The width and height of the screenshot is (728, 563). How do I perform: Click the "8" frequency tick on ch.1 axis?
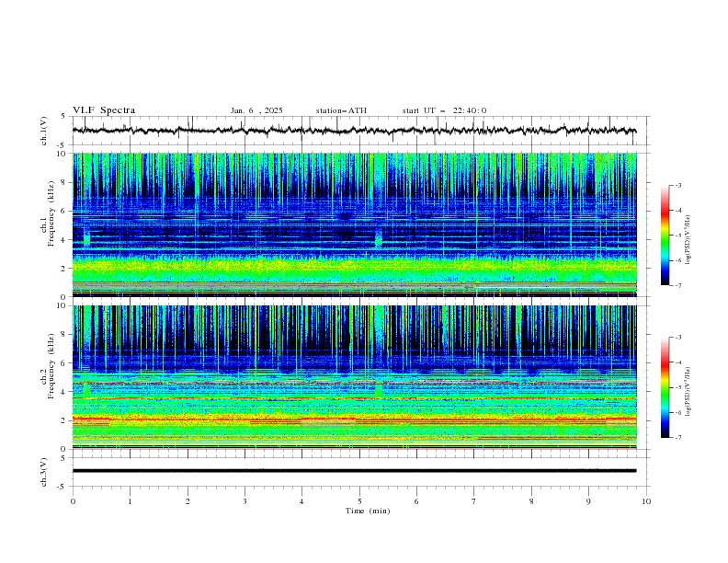tap(65, 182)
